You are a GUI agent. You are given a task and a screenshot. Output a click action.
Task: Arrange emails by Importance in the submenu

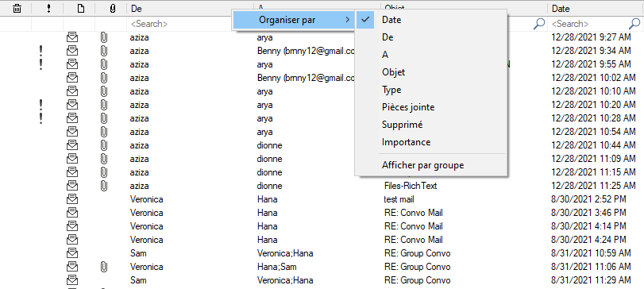[x=431, y=142]
